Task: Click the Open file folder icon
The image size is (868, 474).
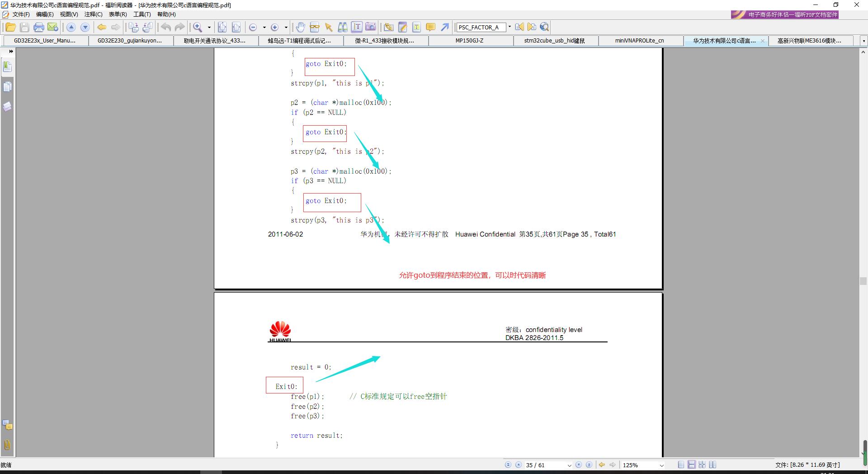Action: [x=10, y=27]
